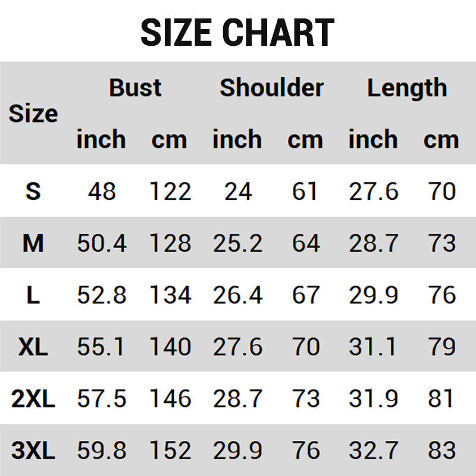Screen dimensions: 476x476
Task: Click the inch subheader under Bust
Action: 101,140
